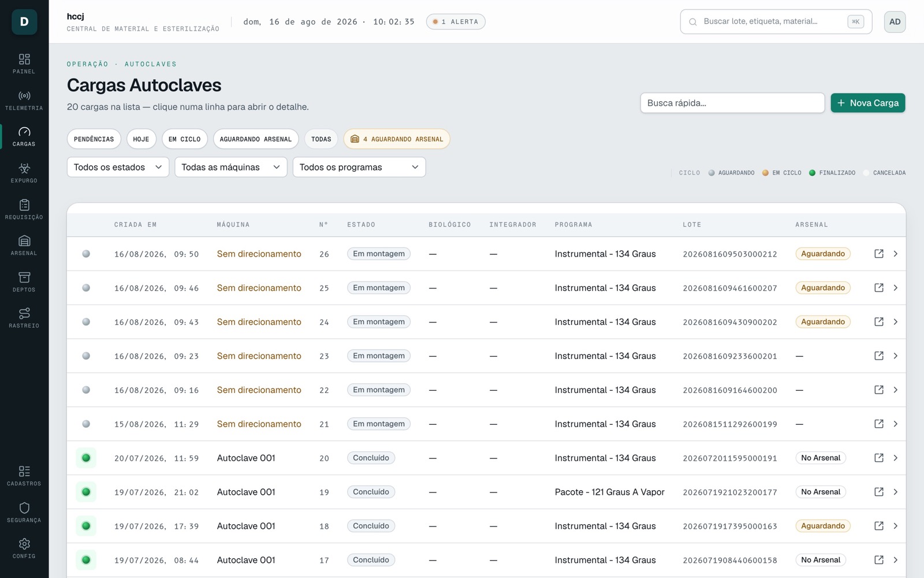Open external-link icon on load 24 row

[879, 322]
